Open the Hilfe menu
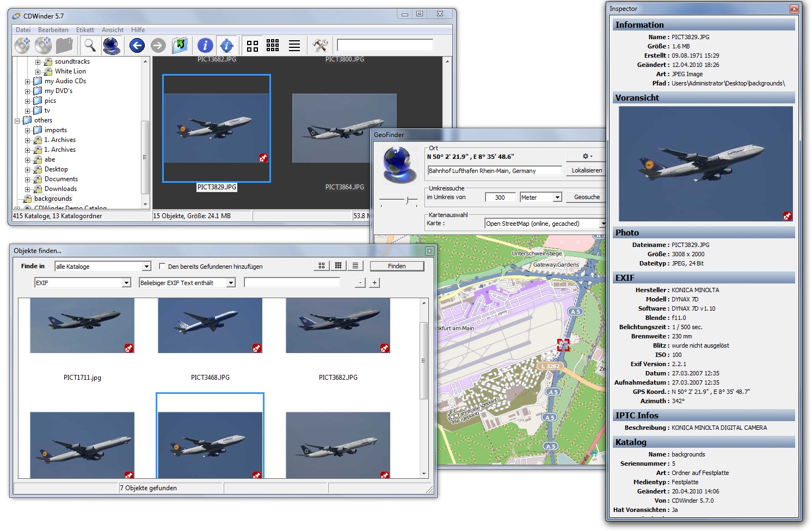The height and width of the screenshot is (531, 812). (138, 30)
